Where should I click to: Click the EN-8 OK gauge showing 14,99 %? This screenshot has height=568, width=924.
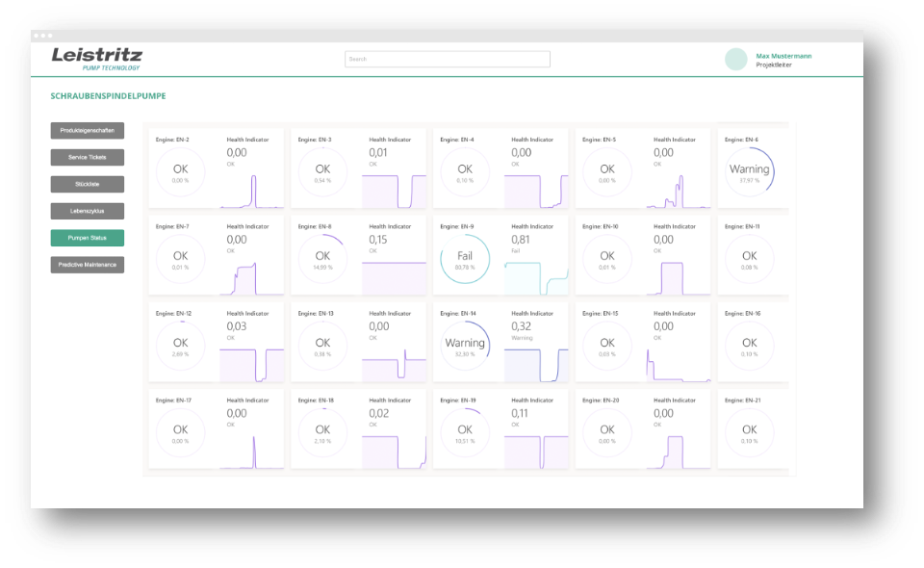pyautogui.click(x=322, y=260)
